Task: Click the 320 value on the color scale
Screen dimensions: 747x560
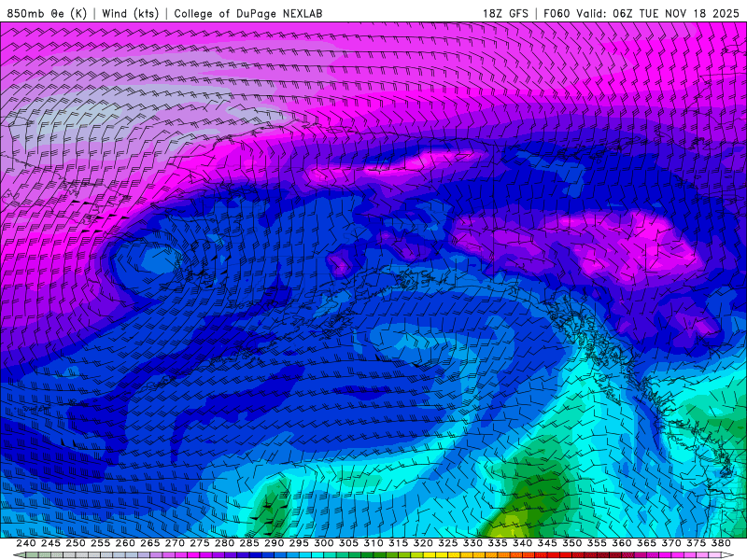Action: click(423, 543)
